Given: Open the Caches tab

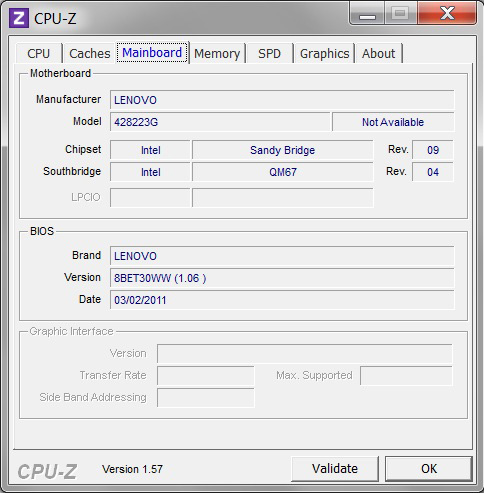Looking at the screenshot, I should [90, 53].
